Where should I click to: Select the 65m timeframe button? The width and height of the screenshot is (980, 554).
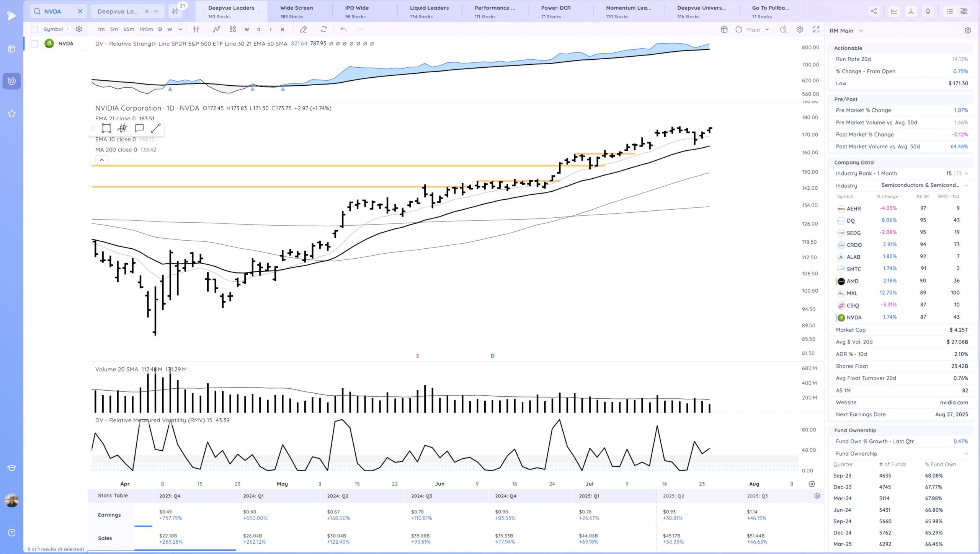point(129,29)
